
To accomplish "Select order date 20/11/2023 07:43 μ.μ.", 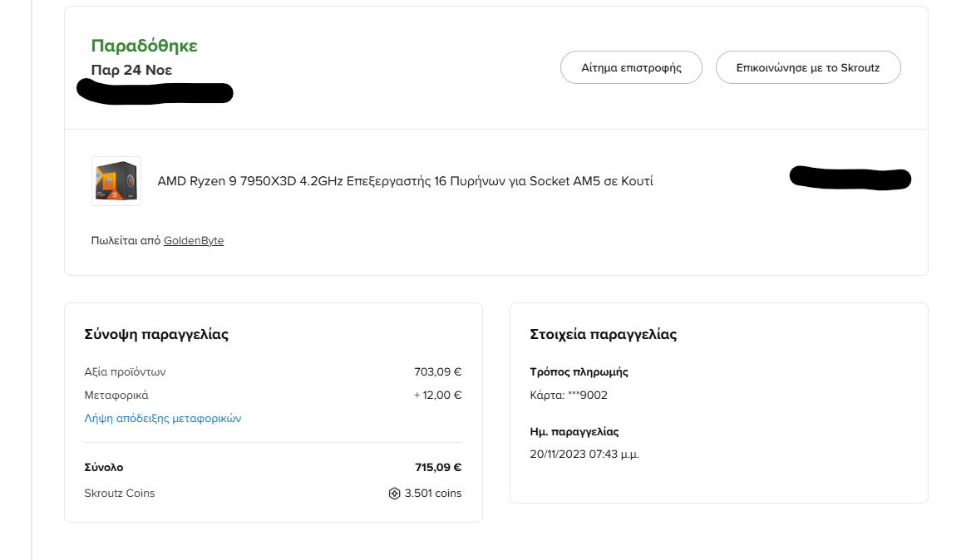I will click(x=584, y=454).
